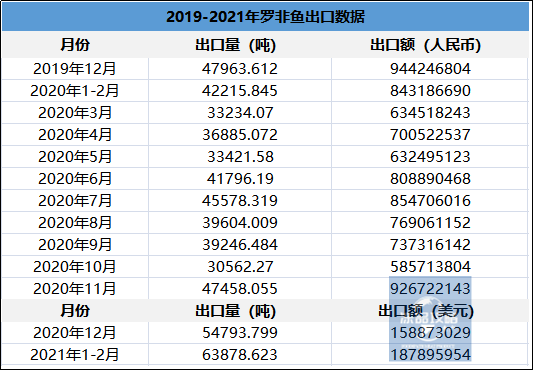The height and width of the screenshot is (370, 533).
Task: Select the 出口额（人民币）header cell
Action: point(426,45)
